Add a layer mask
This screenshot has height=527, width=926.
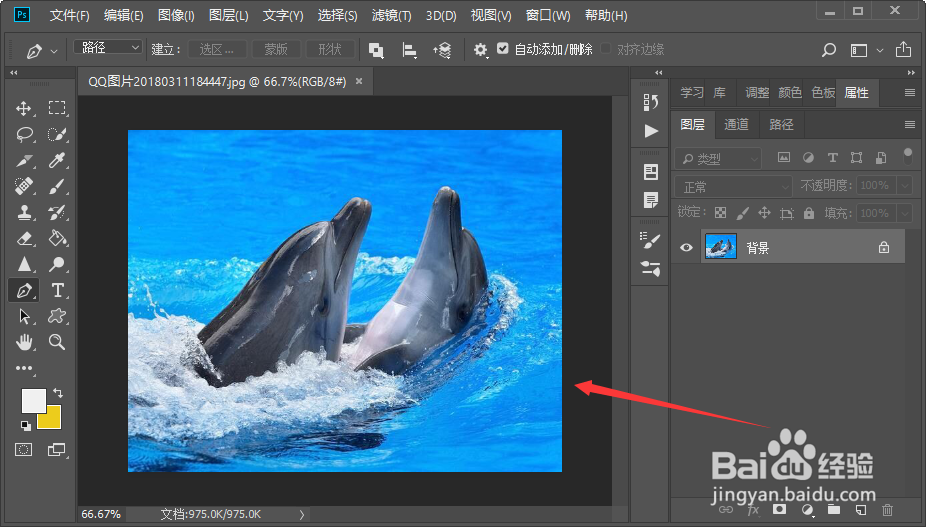pyautogui.click(x=780, y=509)
